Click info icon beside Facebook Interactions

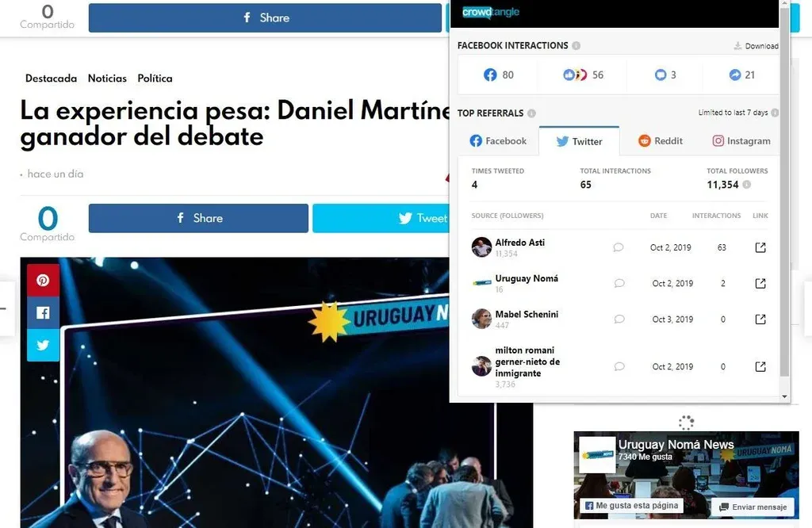click(576, 45)
